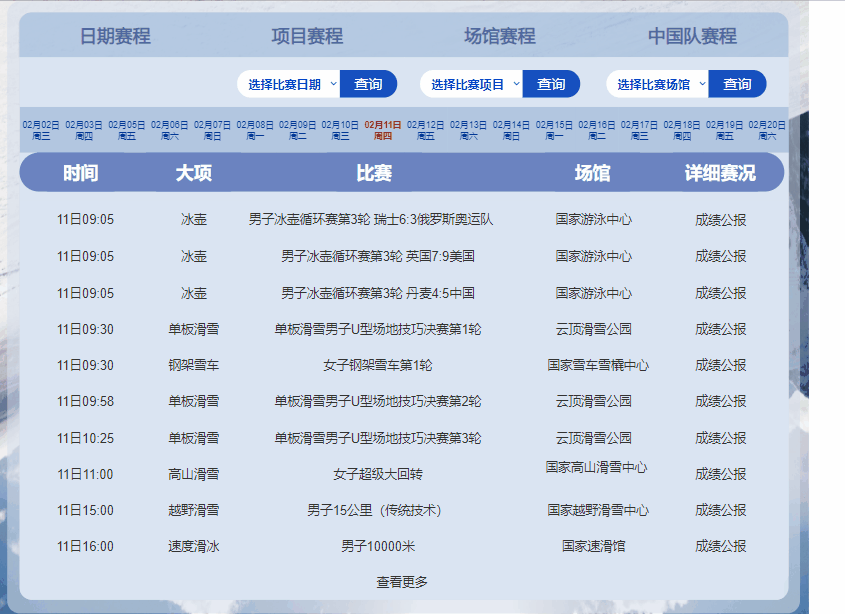Viewport: 845px width, 614px height.
Task: Click match text 瑞士6:3俄罗斯奥运队
Action: (x=434, y=219)
